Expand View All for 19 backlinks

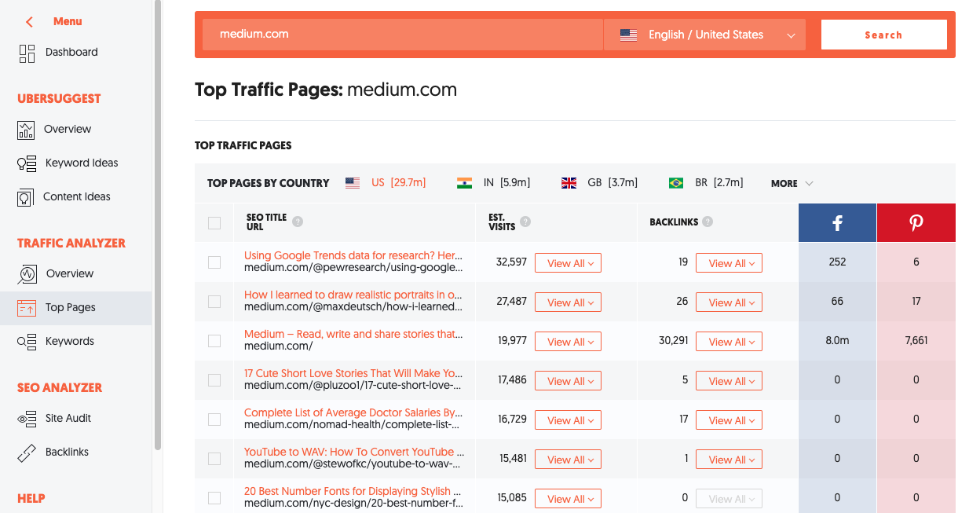click(729, 263)
